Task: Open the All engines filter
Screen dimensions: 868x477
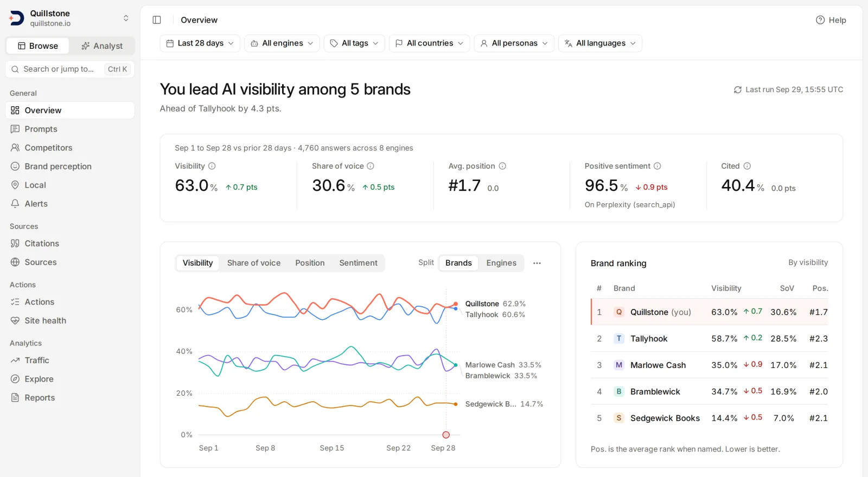Action: [x=282, y=43]
